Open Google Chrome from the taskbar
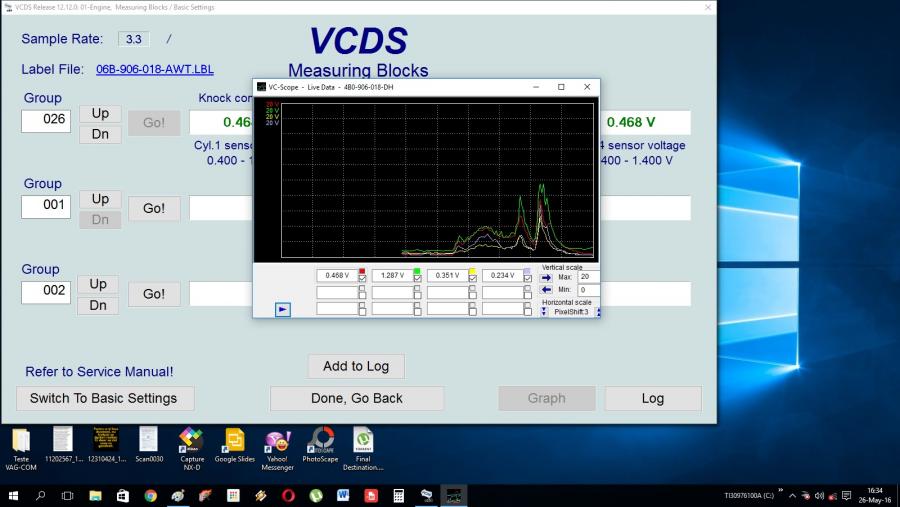Viewport: 900px width, 507px height. click(x=150, y=495)
